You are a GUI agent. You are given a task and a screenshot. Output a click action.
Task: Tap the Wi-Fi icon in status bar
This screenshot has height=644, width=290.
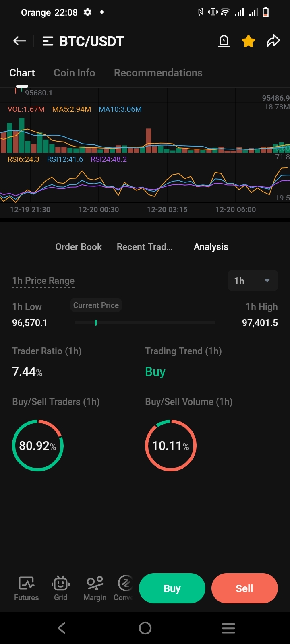pyautogui.click(x=225, y=12)
